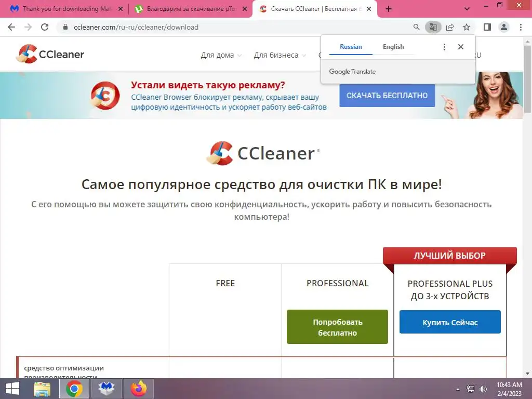Click the Устали видеть такую рекламу headline
This screenshot has height=399, width=532.
208,85
